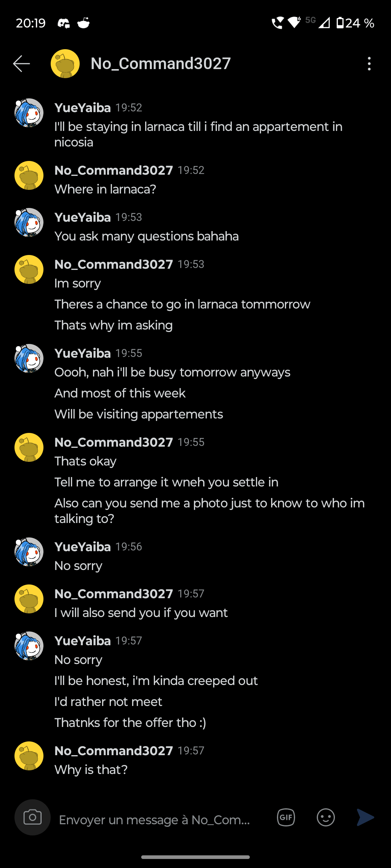The width and height of the screenshot is (391, 868).
Task: Tap the Discord notification icon in status bar
Action: [64, 24]
